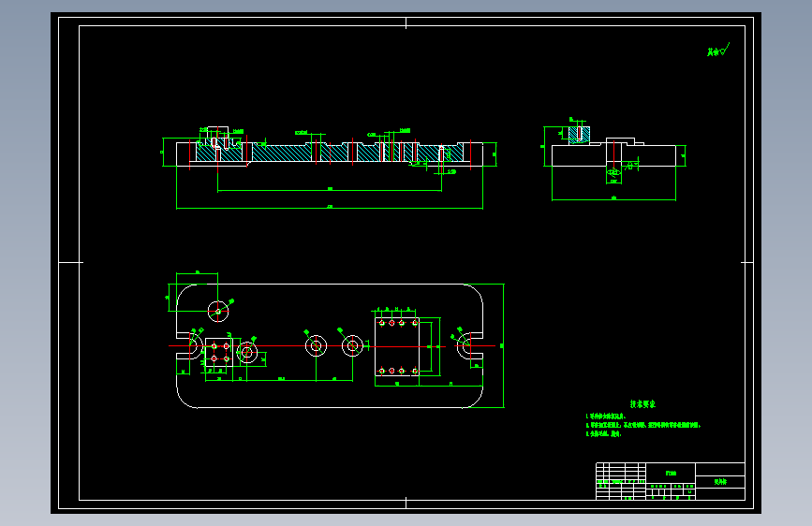Click the material text in title block center
This screenshot has height=526, width=812.
click(x=671, y=474)
